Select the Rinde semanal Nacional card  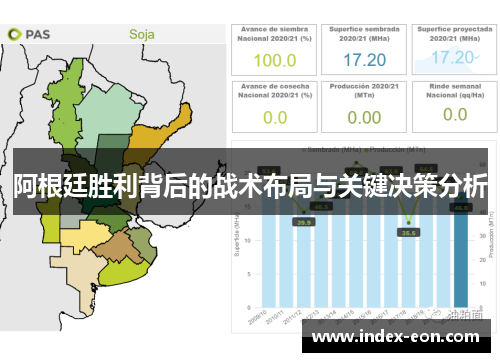coord(455,107)
